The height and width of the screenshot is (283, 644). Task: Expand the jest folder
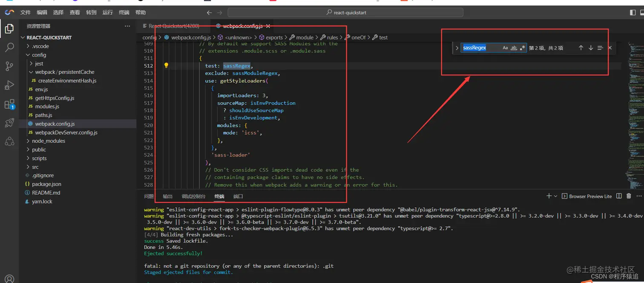(31, 64)
